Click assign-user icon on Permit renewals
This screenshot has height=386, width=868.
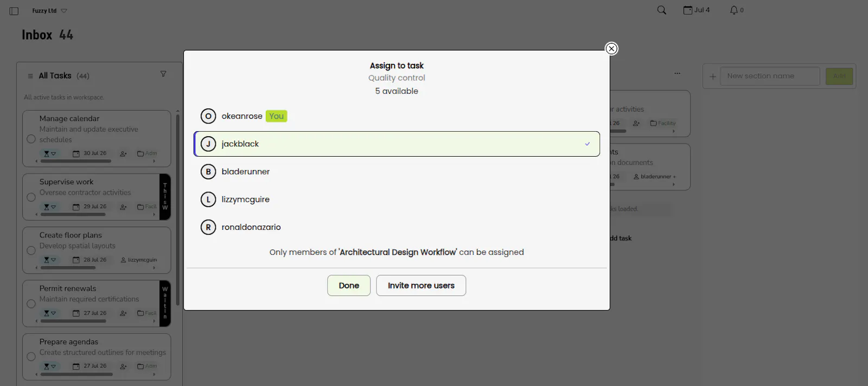pos(123,313)
